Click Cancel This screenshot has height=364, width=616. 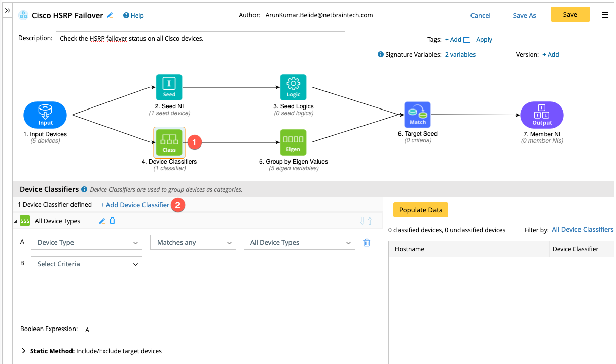[x=480, y=15]
